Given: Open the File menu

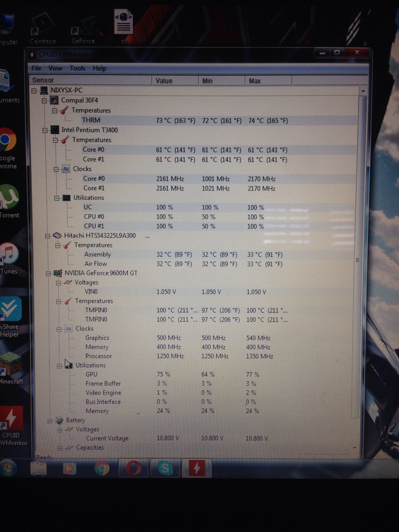Looking at the screenshot, I should click(x=36, y=68).
